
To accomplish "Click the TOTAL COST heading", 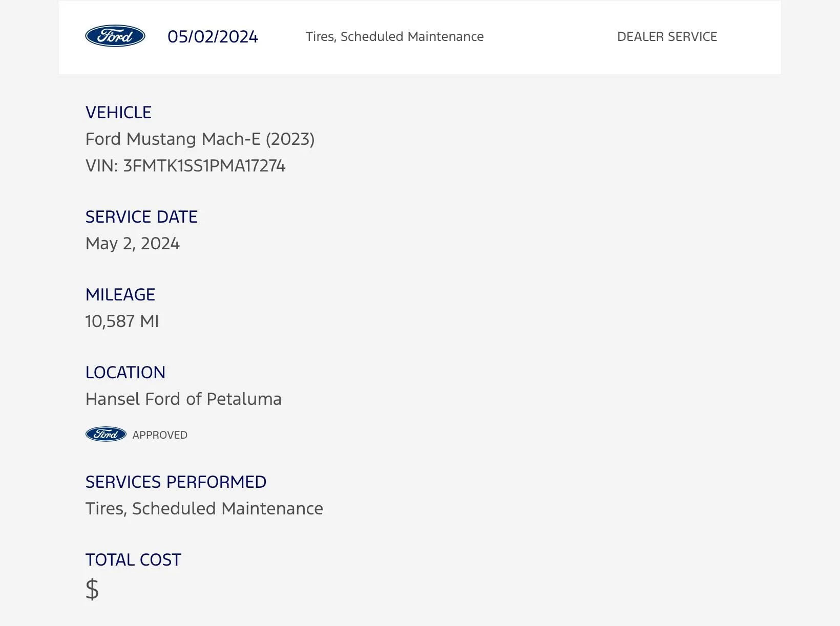I will coord(133,560).
